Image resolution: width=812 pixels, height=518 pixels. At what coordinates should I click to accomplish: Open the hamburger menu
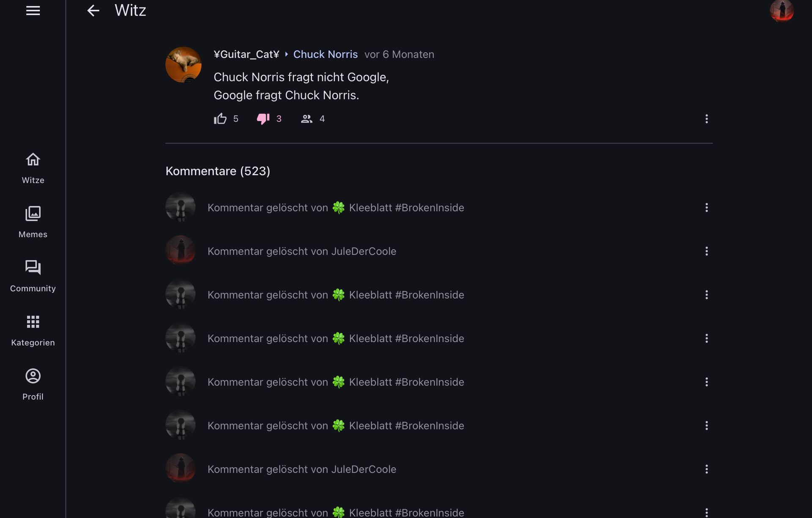(33, 11)
